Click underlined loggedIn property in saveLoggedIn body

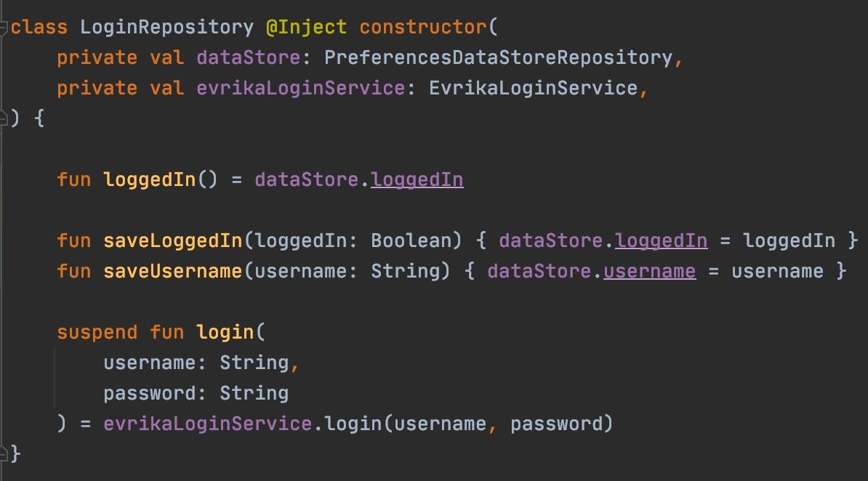pyautogui.click(x=661, y=240)
